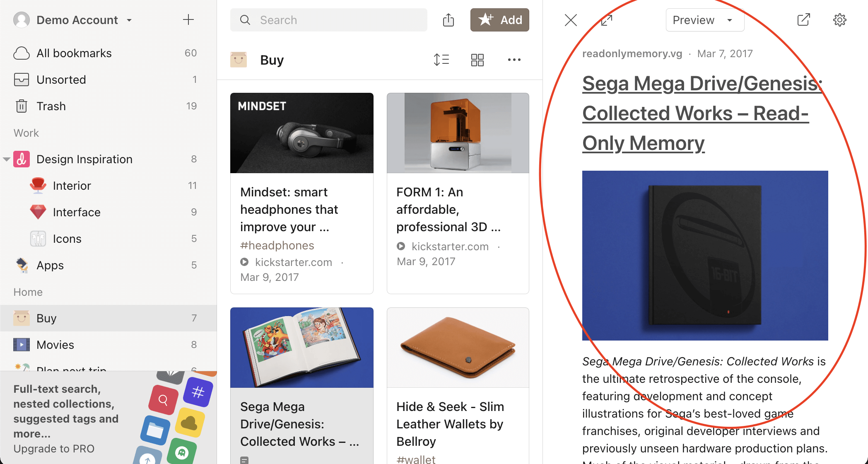Open the three-dots more options menu
The width and height of the screenshot is (868, 464).
pos(514,60)
